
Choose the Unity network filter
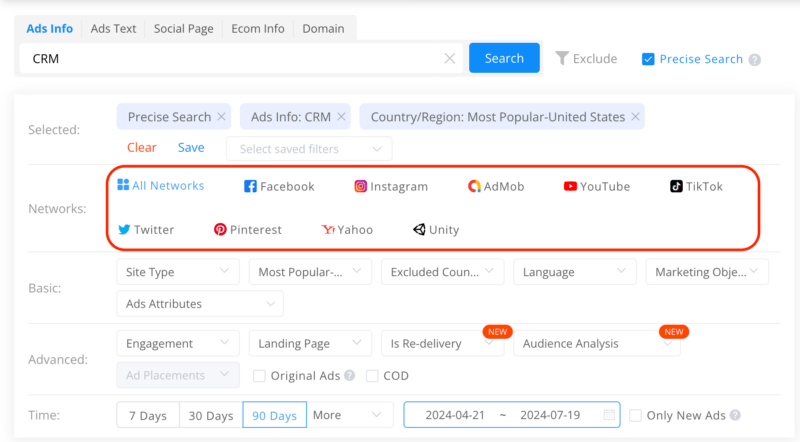pos(419,229)
